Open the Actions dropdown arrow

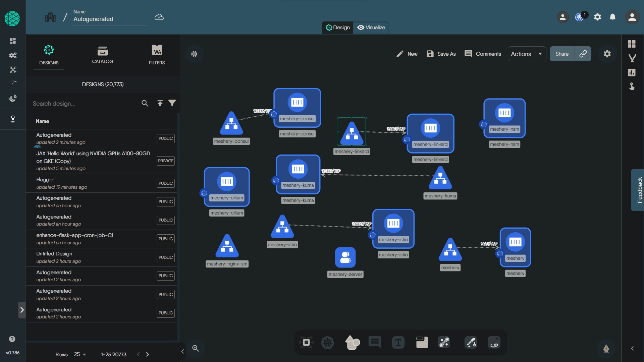(x=540, y=54)
